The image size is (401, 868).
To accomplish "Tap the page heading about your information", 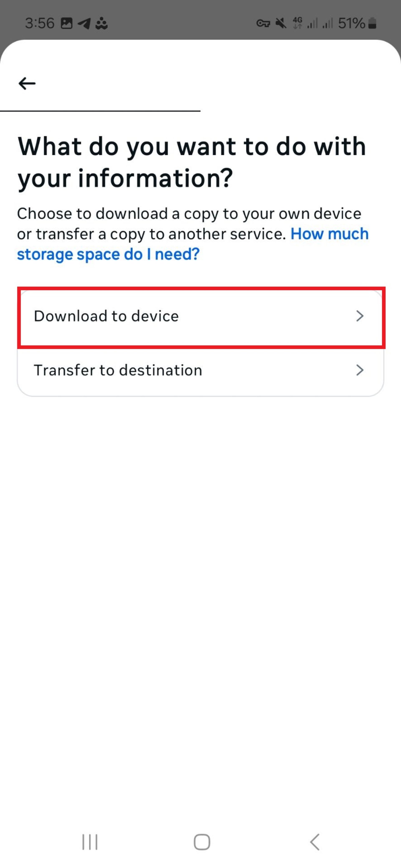I will (192, 162).
